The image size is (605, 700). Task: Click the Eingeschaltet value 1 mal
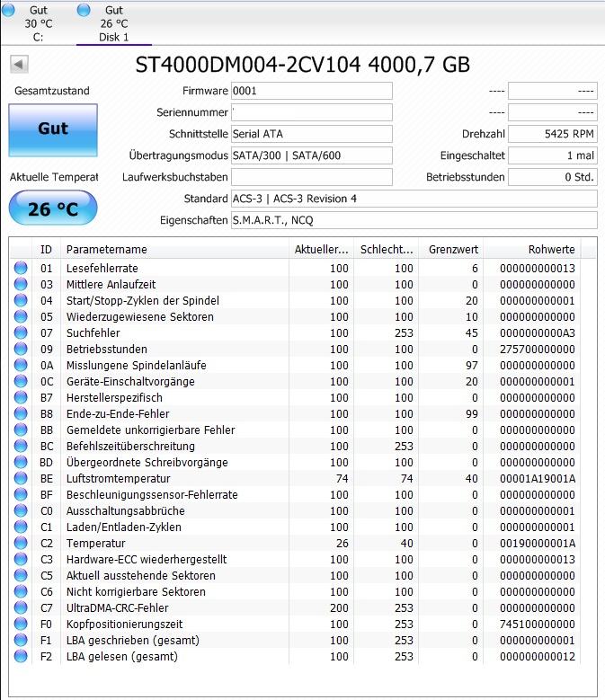(x=553, y=155)
